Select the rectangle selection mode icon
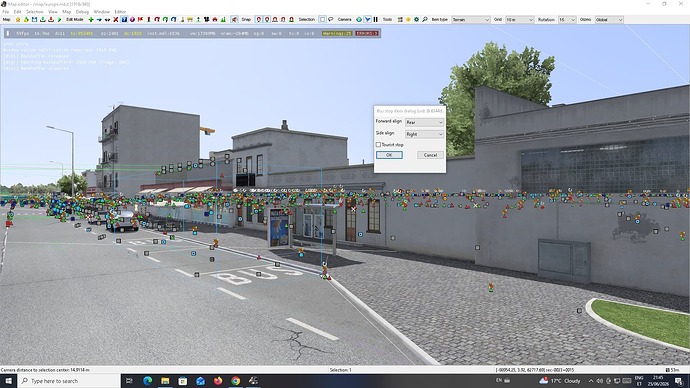690x388 pixels. point(323,19)
